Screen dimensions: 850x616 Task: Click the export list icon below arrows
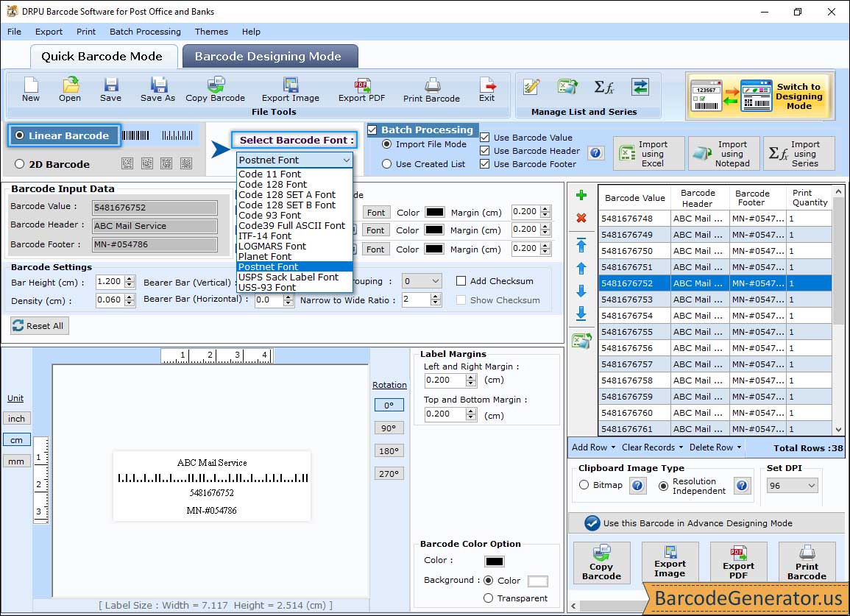(581, 341)
